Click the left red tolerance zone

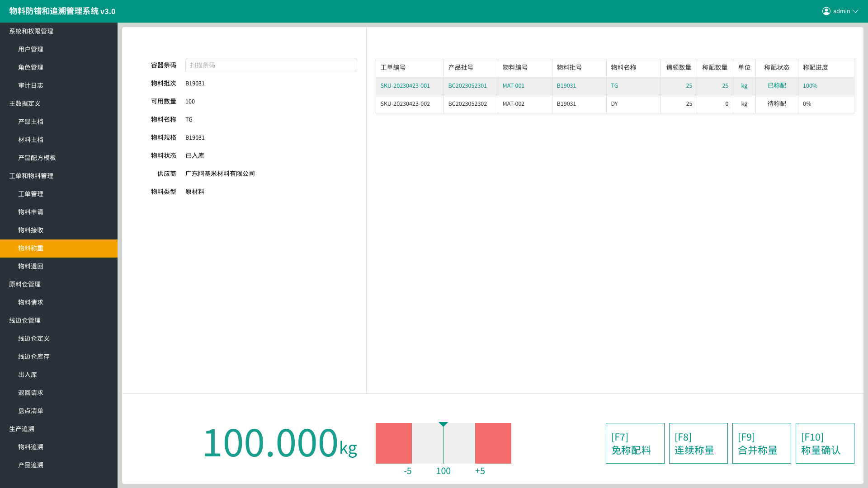[394, 443]
